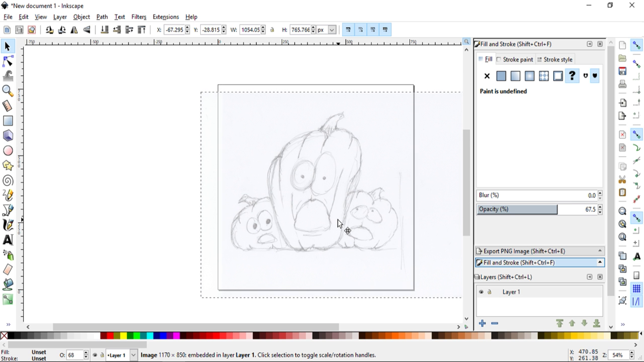Click Select all objects toolbar icon

(x=19, y=30)
